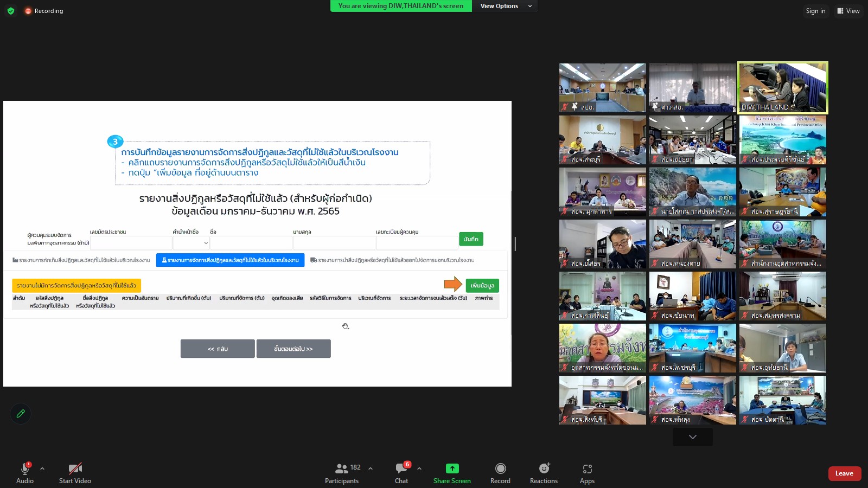Click the green annotation pencil icon
Screen dimensions: 868x488
[x=21, y=414]
